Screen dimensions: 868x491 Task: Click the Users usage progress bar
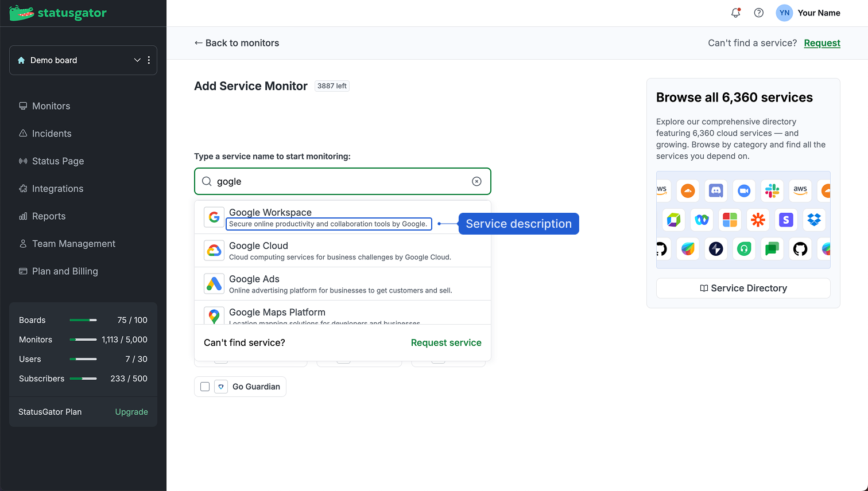[x=83, y=359]
